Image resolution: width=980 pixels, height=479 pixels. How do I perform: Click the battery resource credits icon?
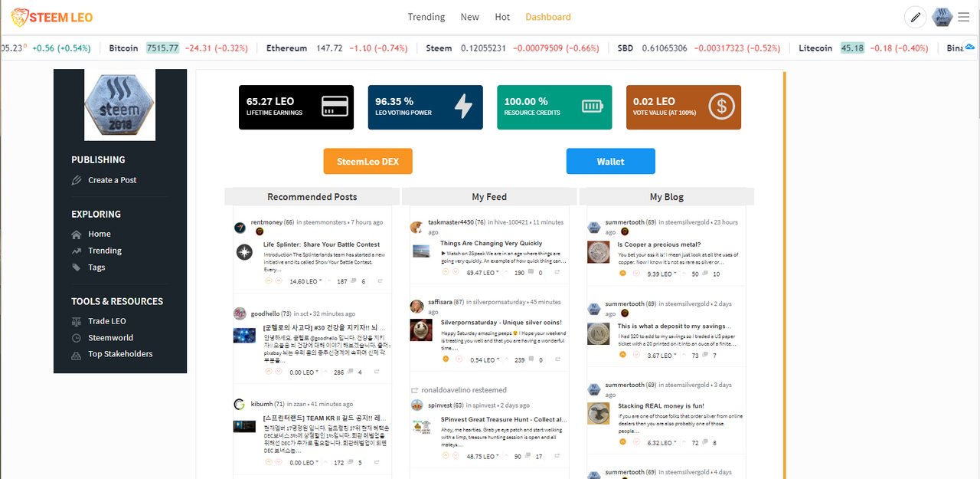click(x=593, y=107)
